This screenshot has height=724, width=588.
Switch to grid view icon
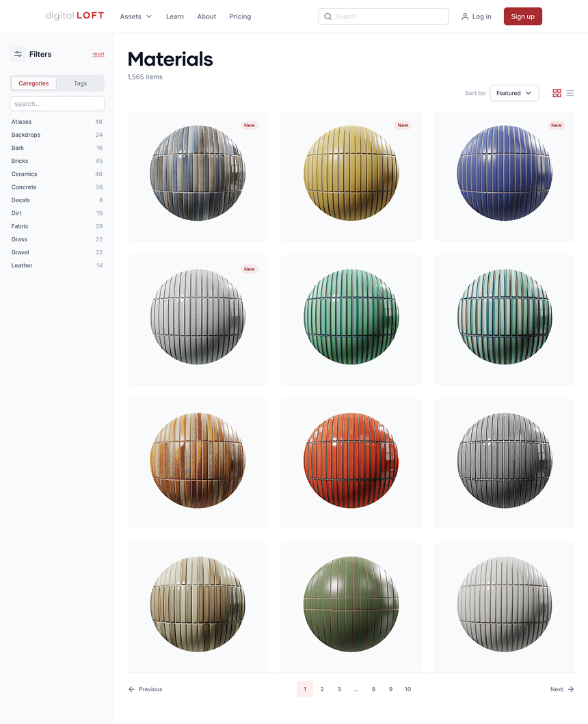pos(557,93)
